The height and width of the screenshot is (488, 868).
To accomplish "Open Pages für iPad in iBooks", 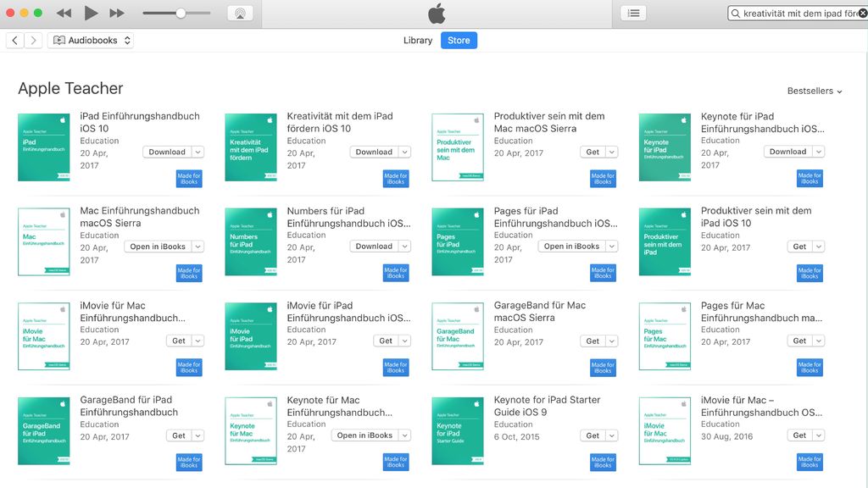I will [572, 247].
